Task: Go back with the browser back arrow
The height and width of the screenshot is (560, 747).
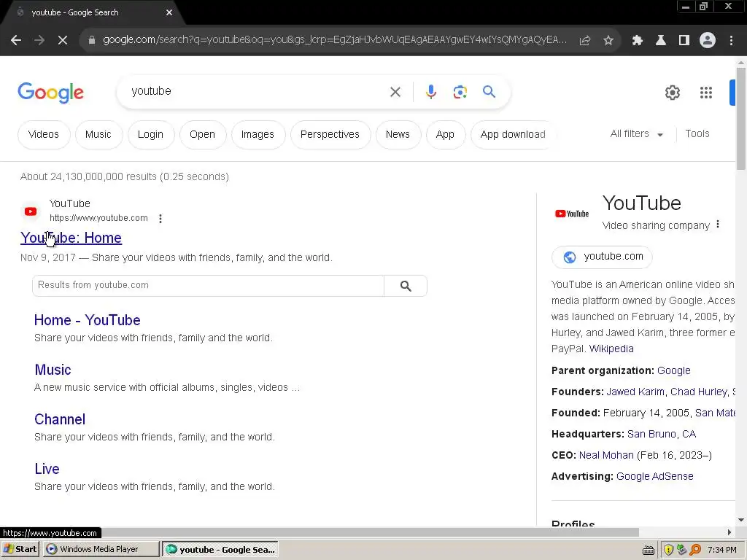Action: [16, 41]
